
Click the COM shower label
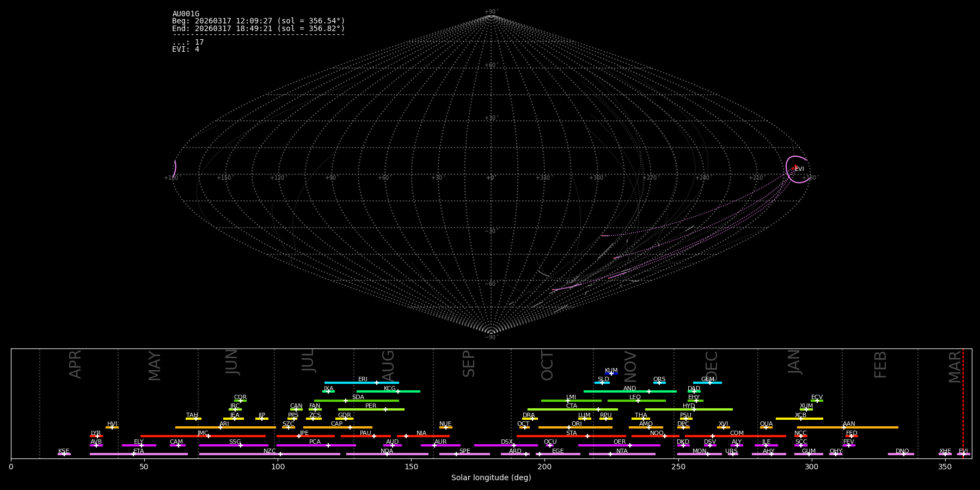(x=737, y=433)
